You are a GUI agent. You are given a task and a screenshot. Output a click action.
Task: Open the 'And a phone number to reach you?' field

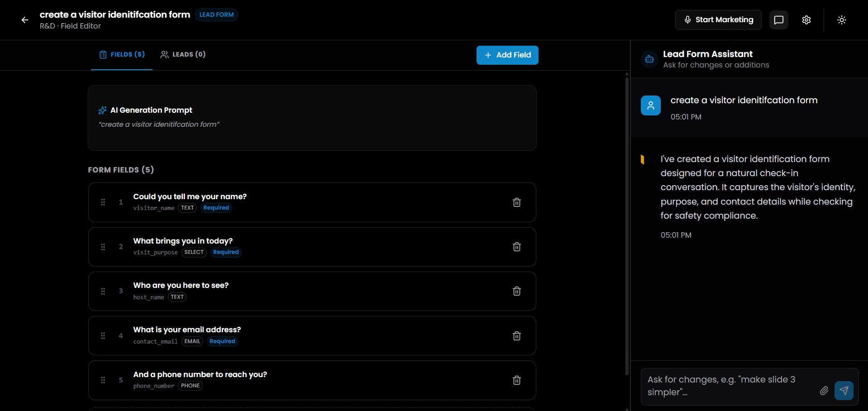(312, 380)
